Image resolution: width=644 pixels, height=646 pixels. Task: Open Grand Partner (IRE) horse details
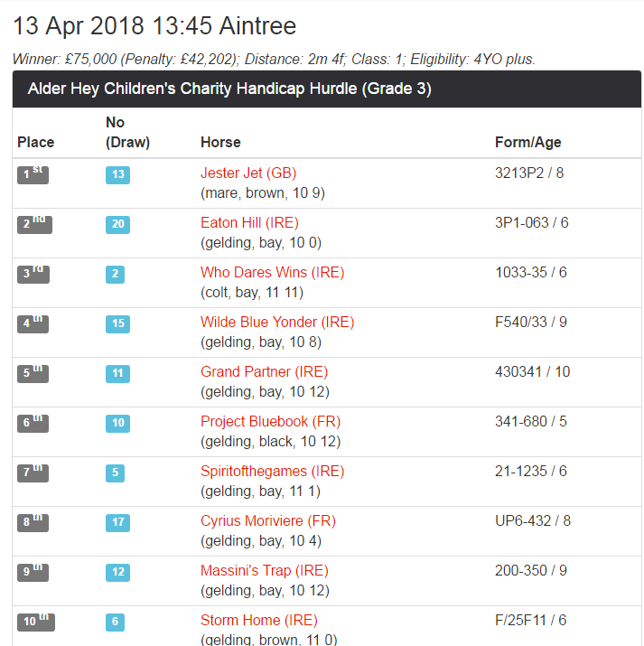pos(264,372)
